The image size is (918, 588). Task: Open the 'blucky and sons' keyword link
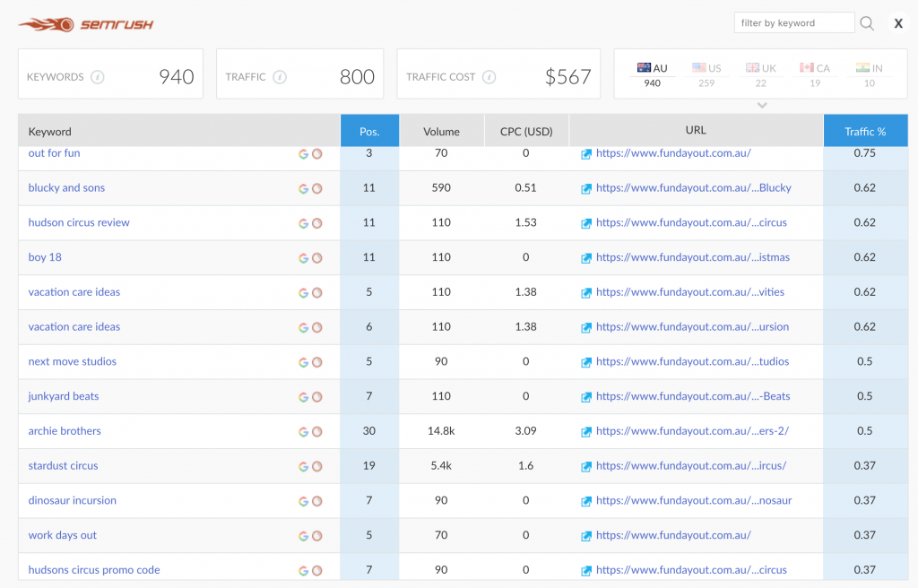[66, 188]
